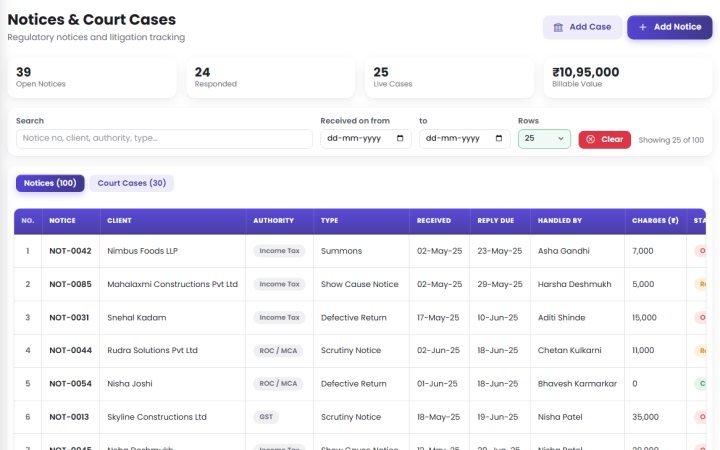Image resolution: width=720 pixels, height=450 pixels.
Task: Click handler Asha Gandhi
Action: pos(563,251)
